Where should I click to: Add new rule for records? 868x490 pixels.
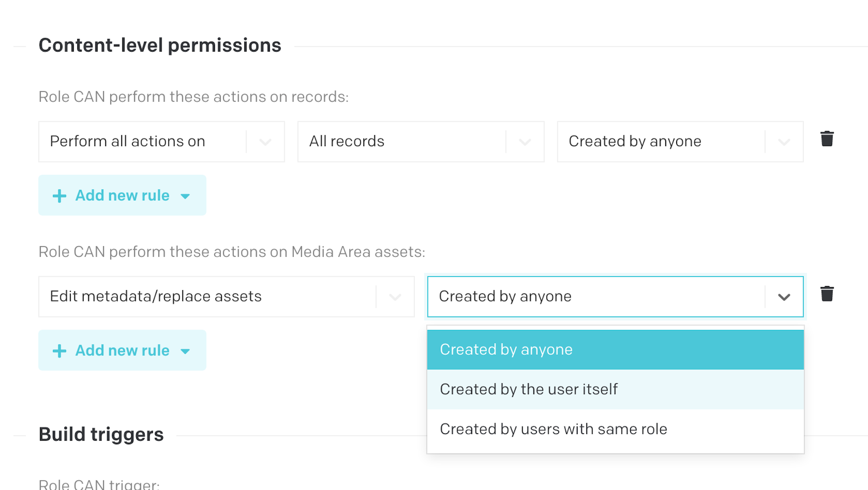click(122, 196)
